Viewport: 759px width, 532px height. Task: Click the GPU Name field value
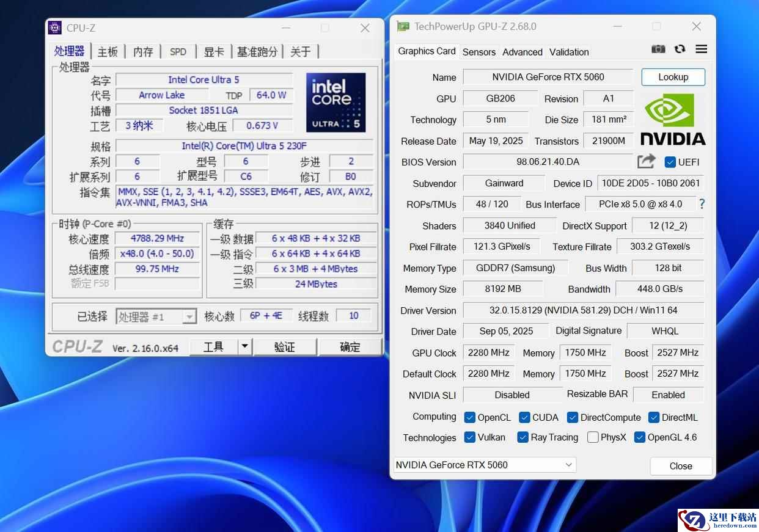point(548,77)
